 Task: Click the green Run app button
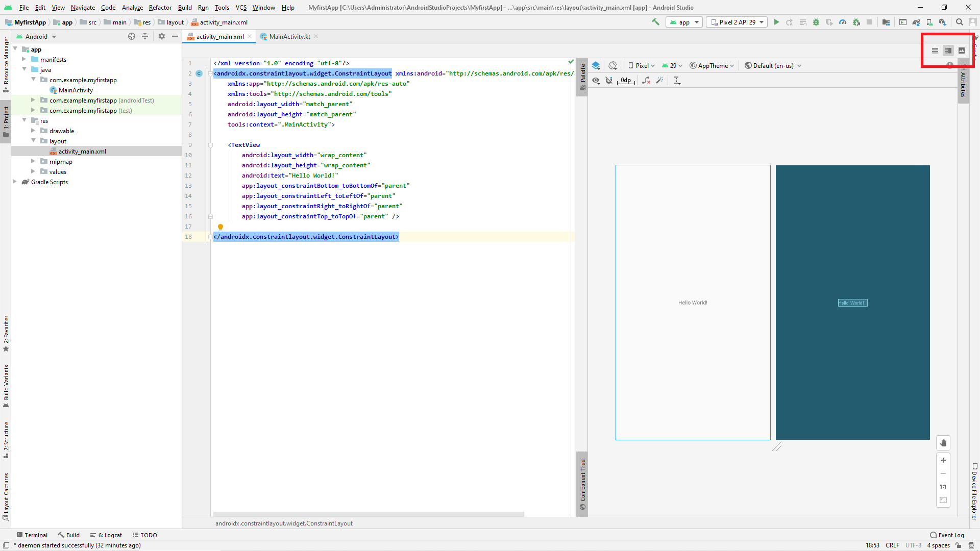click(776, 22)
